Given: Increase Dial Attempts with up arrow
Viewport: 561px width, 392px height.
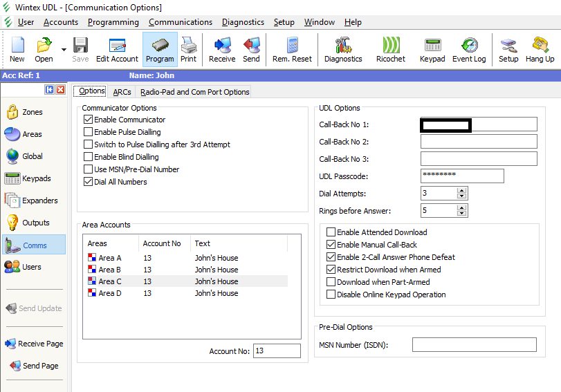Looking at the screenshot, I should coord(462,190).
